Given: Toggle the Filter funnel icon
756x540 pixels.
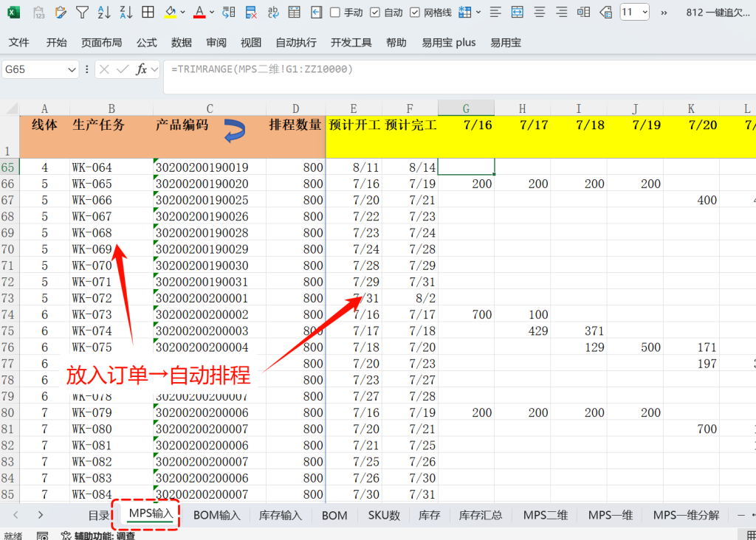Looking at the screenshot, I should click(83, 13).
